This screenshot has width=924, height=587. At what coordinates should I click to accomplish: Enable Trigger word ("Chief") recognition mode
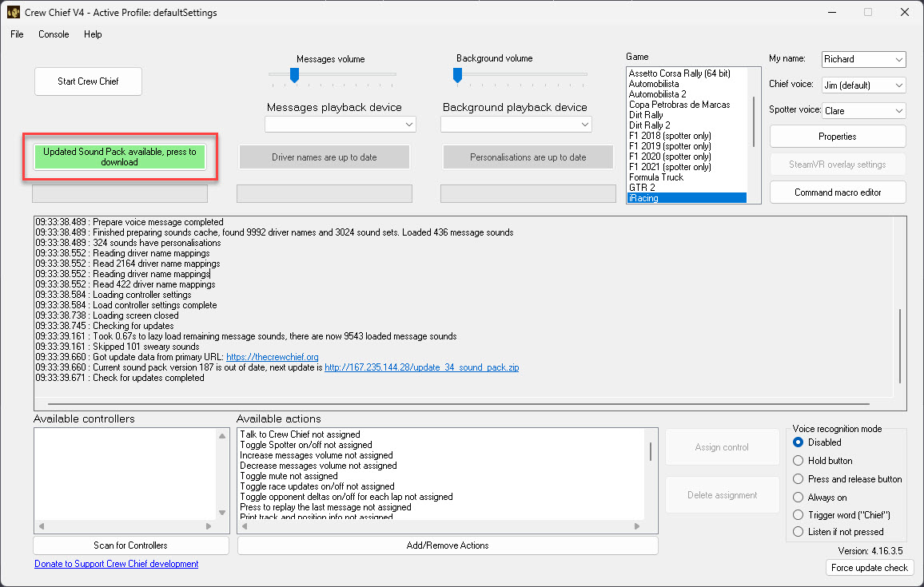[797, 514]
